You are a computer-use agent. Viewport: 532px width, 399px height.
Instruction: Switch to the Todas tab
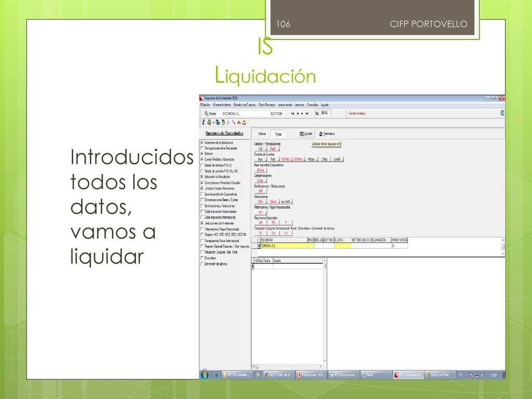click(x=278, y=134)
